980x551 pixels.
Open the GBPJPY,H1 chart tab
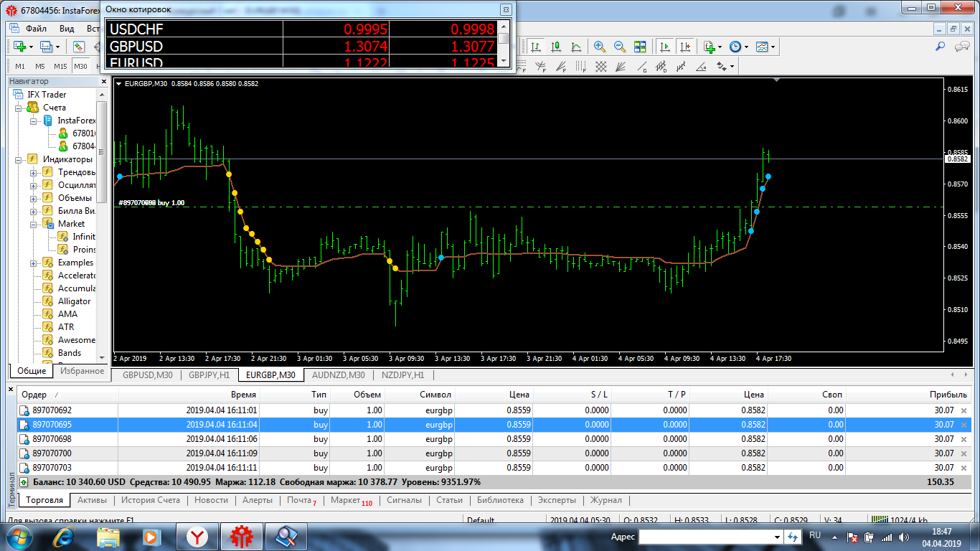(209, 375)
